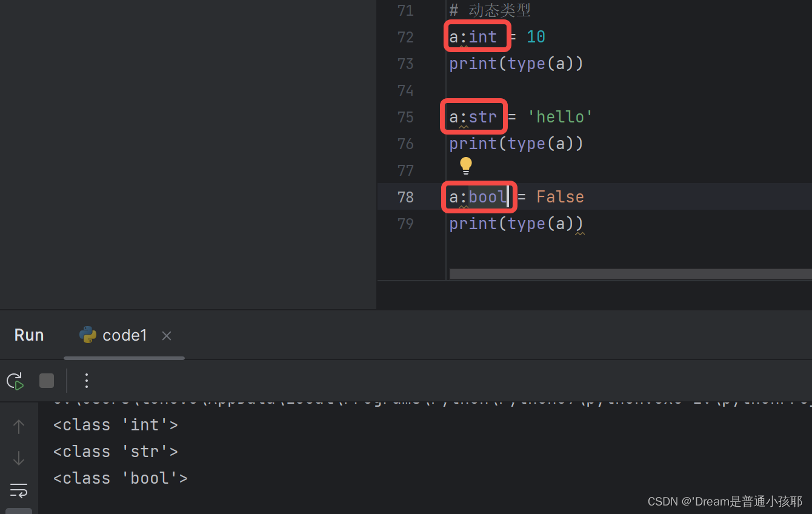This screenshot has width=812, height=514.
Task: Click the int annotation on line 72
Action: point(483,37)
